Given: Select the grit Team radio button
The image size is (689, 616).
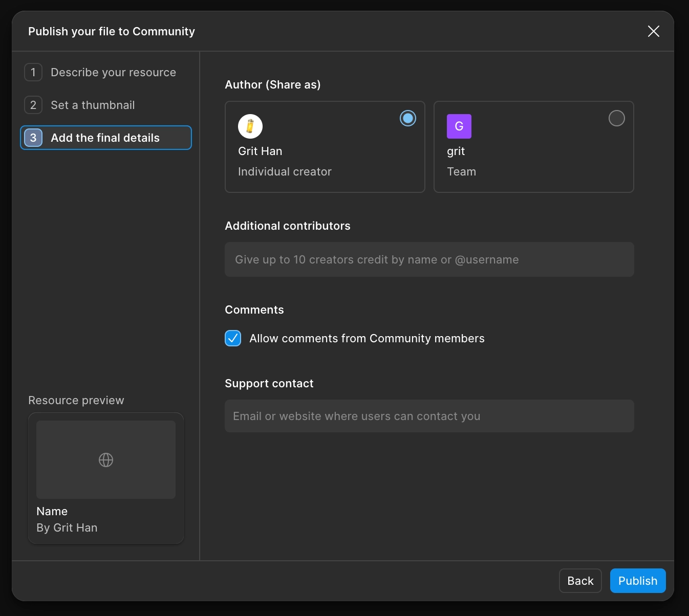Looking at the screenshot, I should [616, 118].
